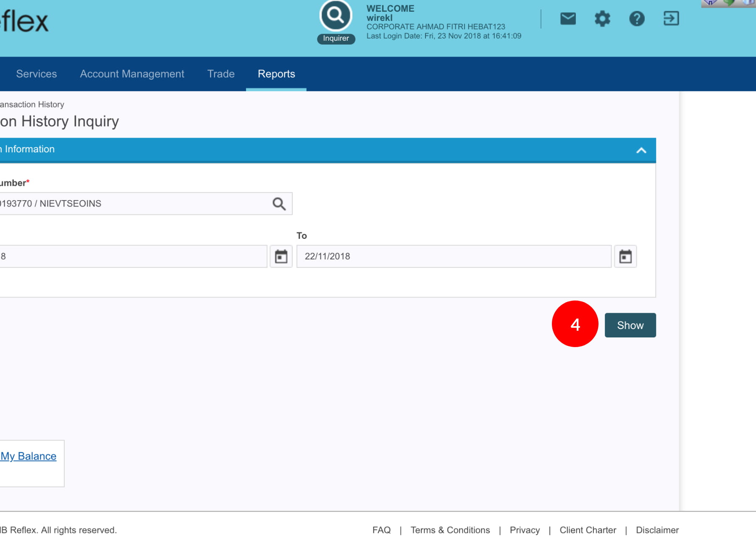Click the Show button
The height and width of the screenshot is (554, 756).
tap(630, 325)
